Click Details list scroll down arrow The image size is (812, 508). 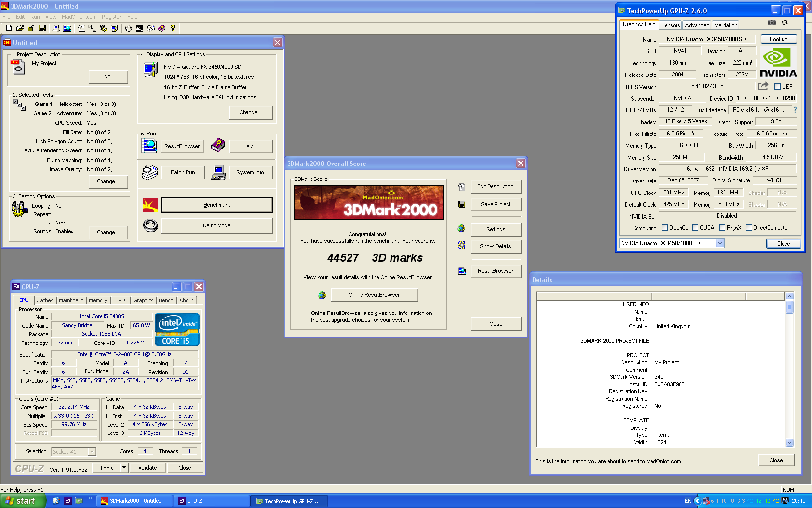click(x=790, y=443)
